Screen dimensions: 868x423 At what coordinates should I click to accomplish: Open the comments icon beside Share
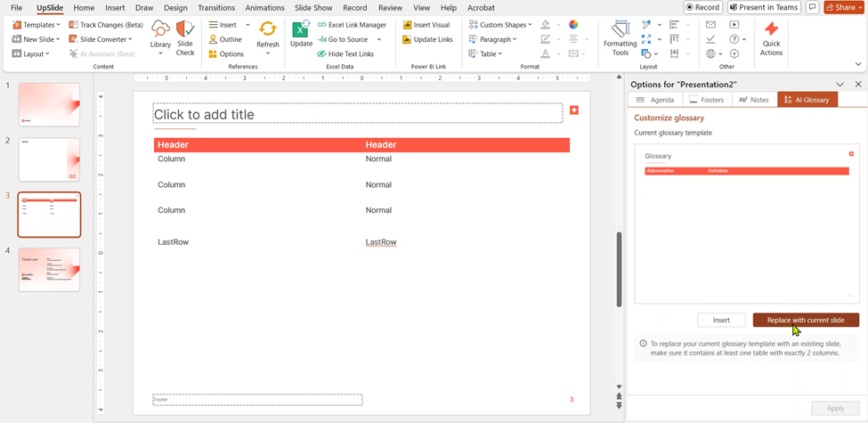point(812,7)
